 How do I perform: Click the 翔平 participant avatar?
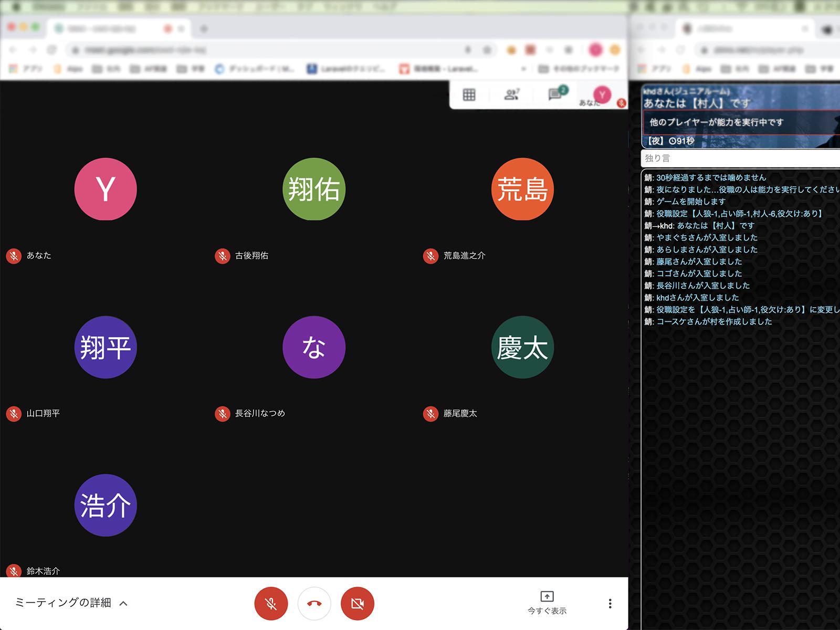point(106,347)
